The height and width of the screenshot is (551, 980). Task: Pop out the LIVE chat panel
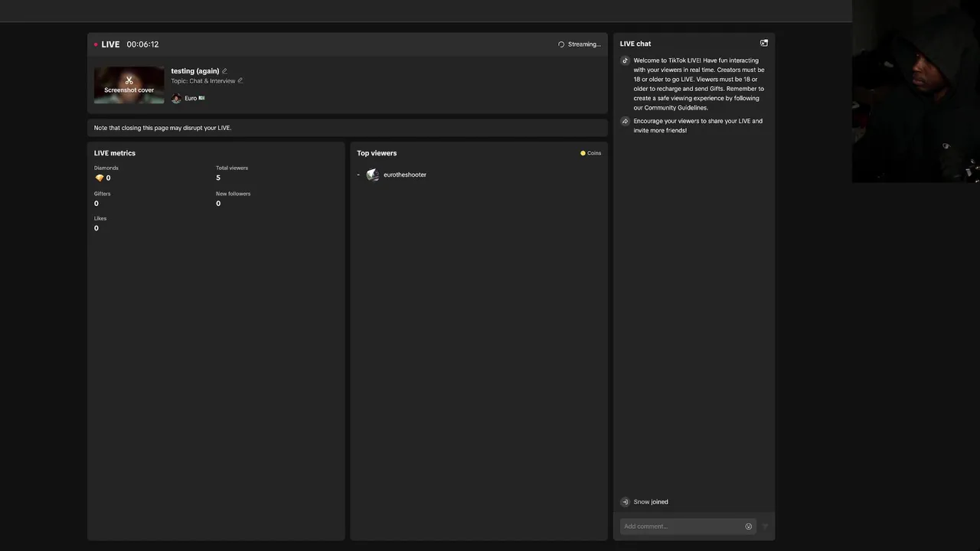[763, 44]
